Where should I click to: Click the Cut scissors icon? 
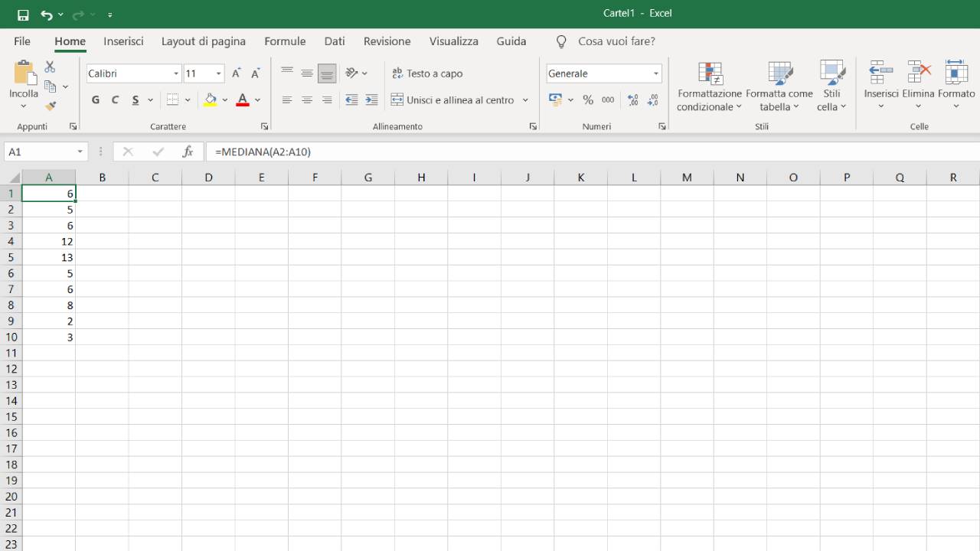pyautogui.click(x=50, y=67)
